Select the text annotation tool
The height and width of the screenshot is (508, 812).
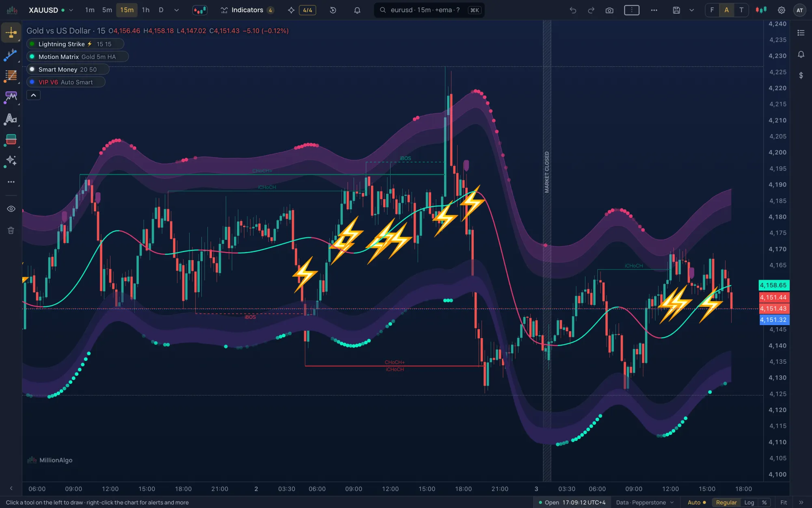(11, 118)
